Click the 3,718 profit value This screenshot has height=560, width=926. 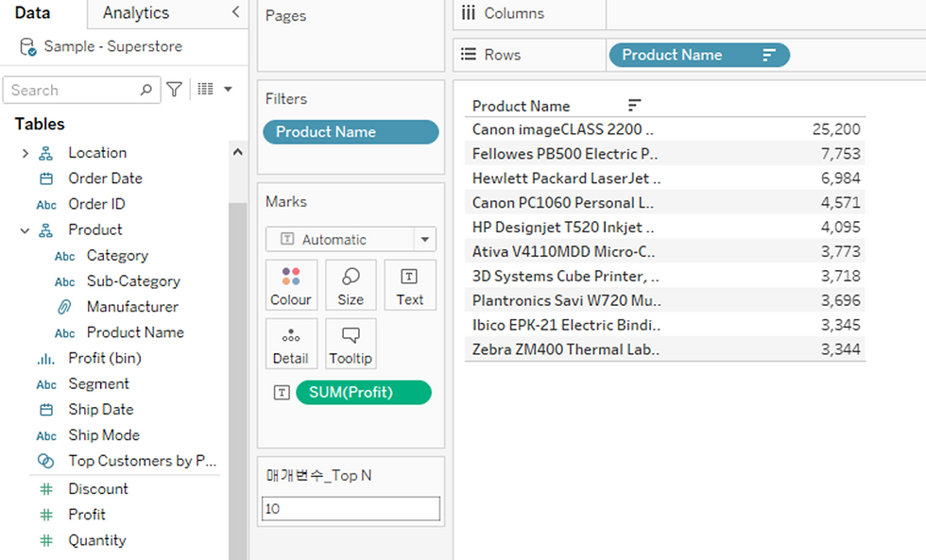tap(840, 276)
